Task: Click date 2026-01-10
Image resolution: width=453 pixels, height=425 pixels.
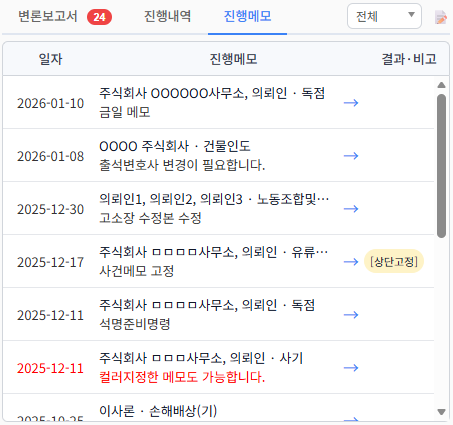Action: pyautogui.click(x=50, y=103)
